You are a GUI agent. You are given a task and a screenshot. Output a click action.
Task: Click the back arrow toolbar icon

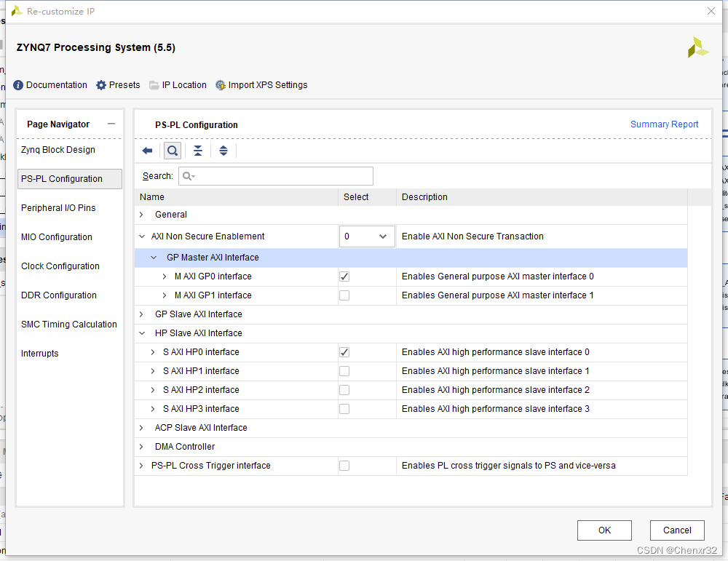pos(148,151)
